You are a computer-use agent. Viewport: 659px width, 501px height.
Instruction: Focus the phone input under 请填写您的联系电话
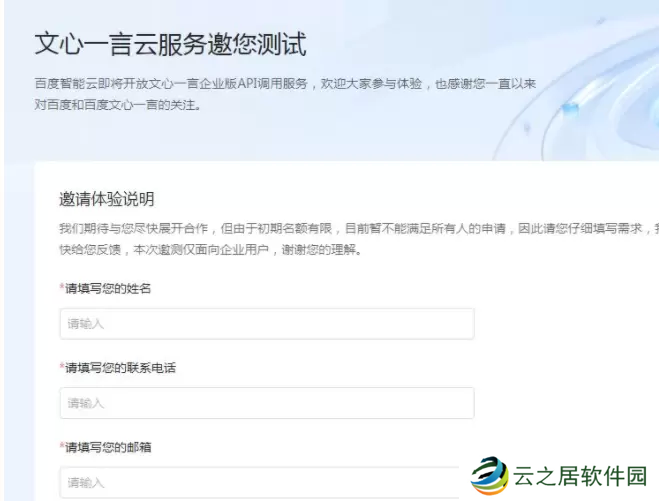266,403
